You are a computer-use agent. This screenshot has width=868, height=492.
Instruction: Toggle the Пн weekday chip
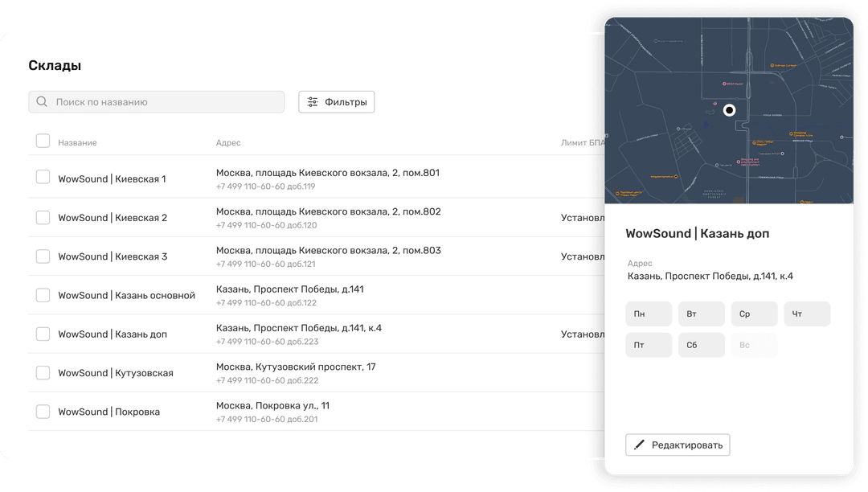(648, 314)
